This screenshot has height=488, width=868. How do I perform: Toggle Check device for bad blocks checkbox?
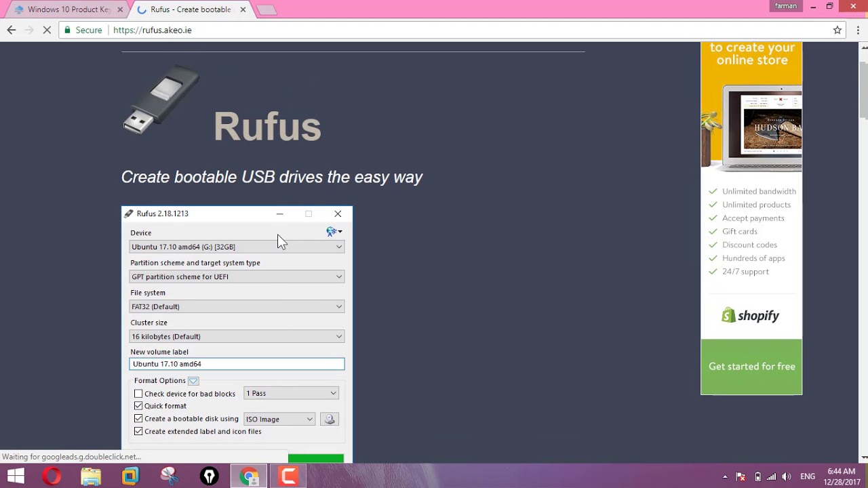point(138,394)
